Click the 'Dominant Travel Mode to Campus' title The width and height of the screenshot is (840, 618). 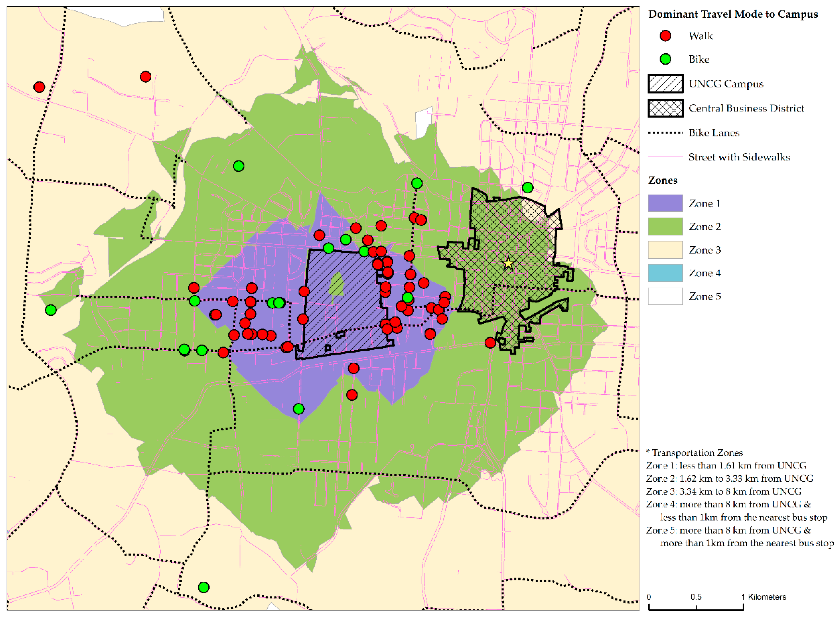(733, 14)
